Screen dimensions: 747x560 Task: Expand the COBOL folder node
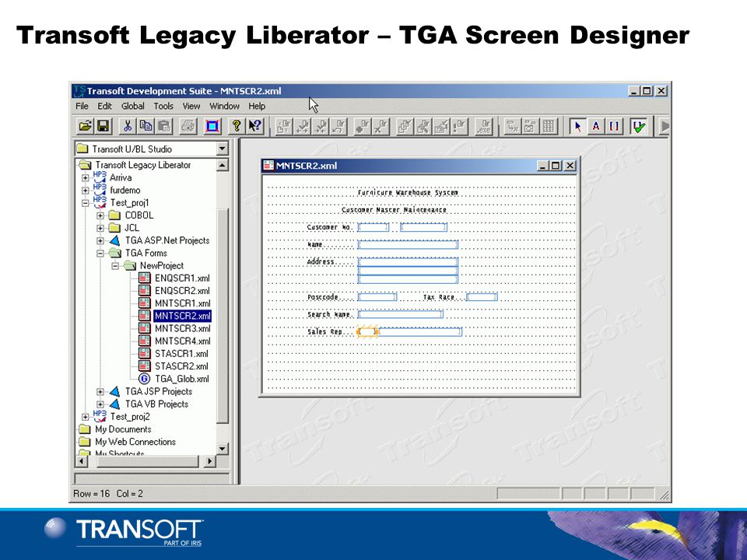[x=100, y=215]
